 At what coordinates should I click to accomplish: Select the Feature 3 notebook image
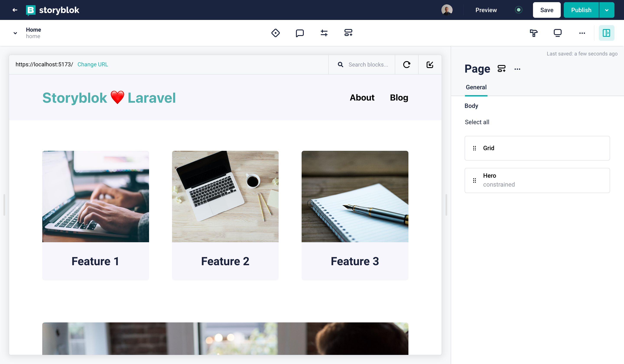(355, 196)
